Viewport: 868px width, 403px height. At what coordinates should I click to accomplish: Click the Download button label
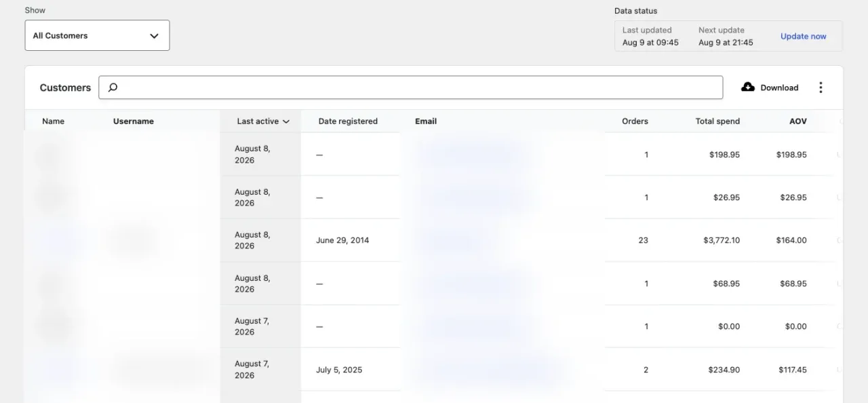[x=779, y=88]
